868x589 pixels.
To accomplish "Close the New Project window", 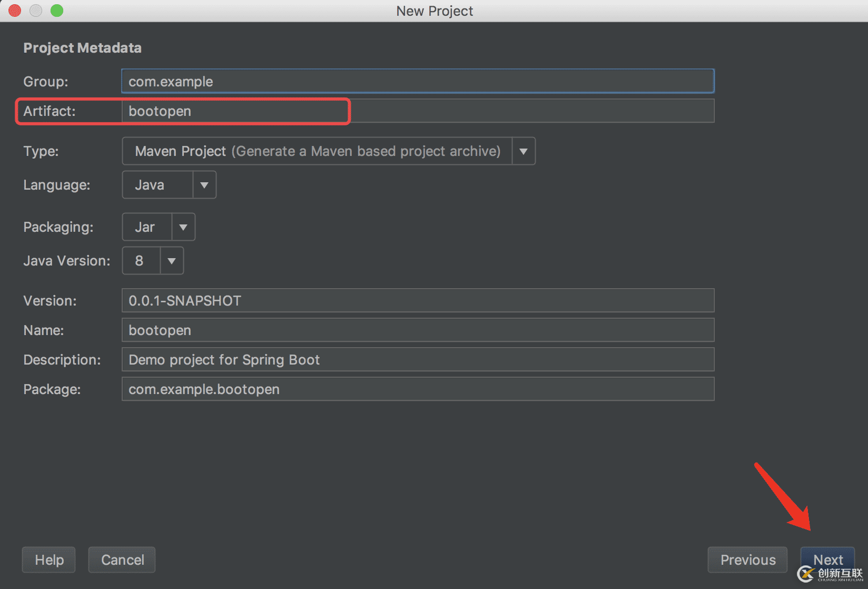I will tap(15, 11).
